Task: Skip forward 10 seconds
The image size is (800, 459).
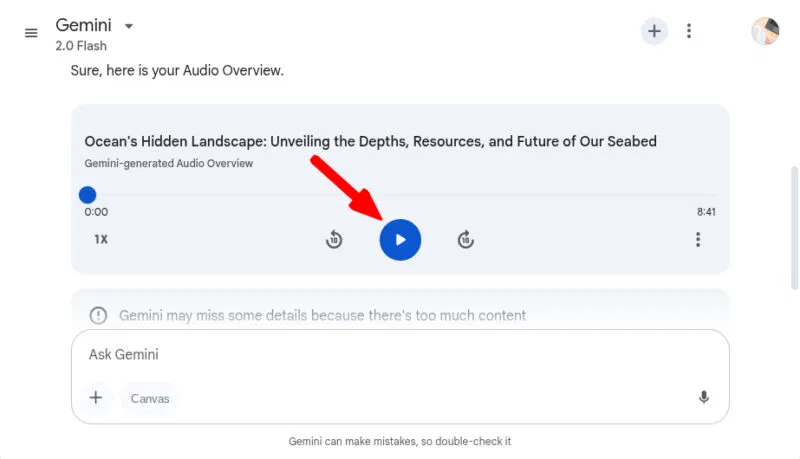Action: click(465, 240)
